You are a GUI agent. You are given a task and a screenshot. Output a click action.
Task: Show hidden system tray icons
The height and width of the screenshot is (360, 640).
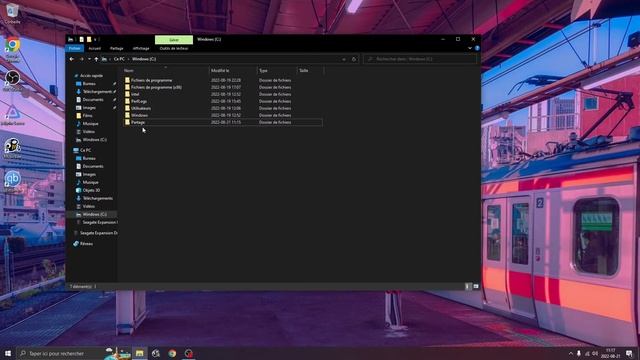(571, 353)
